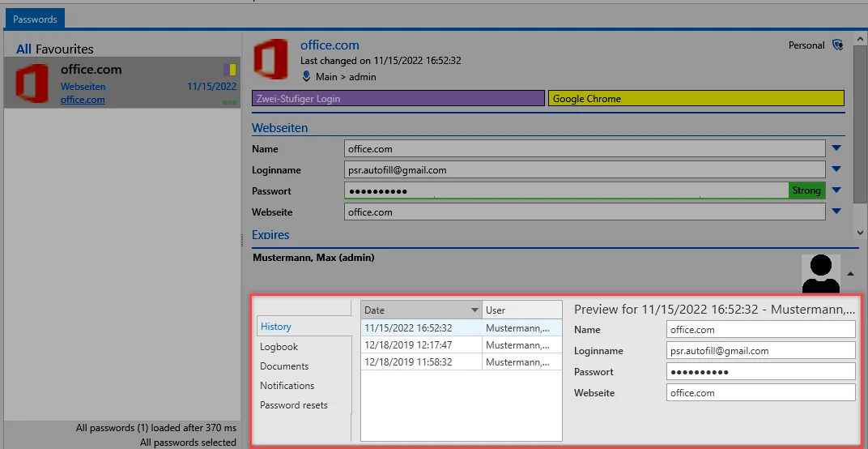Switch to the Logbook tab
The image size is (868, 449).
279,347
